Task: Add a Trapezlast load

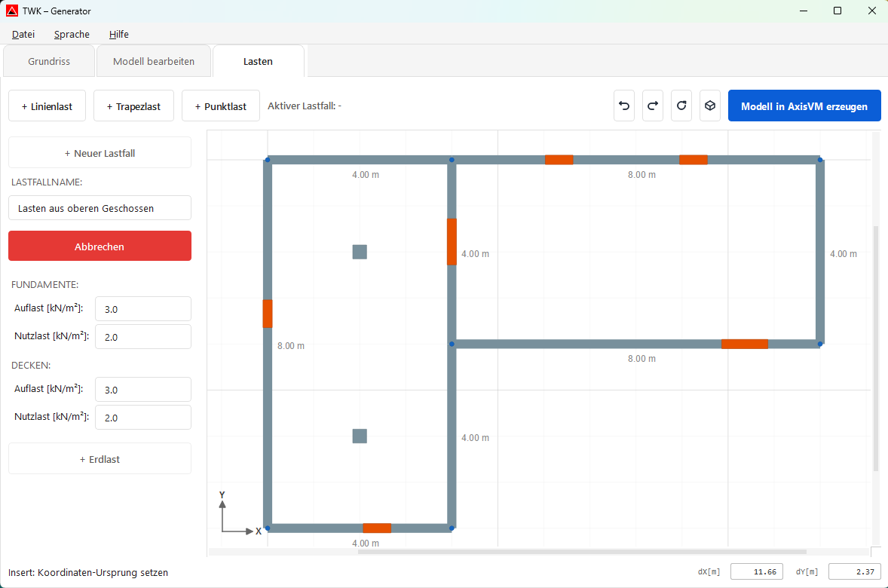Action: coord(133,106)
